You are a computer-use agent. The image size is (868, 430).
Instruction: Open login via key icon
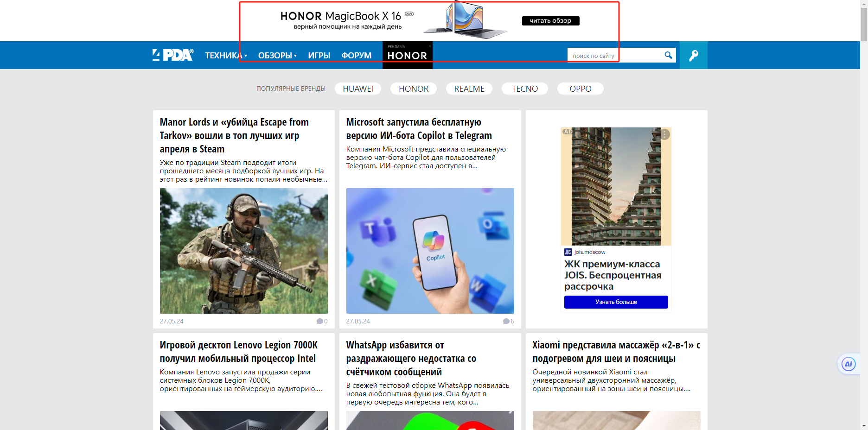(x=693, y=56)
